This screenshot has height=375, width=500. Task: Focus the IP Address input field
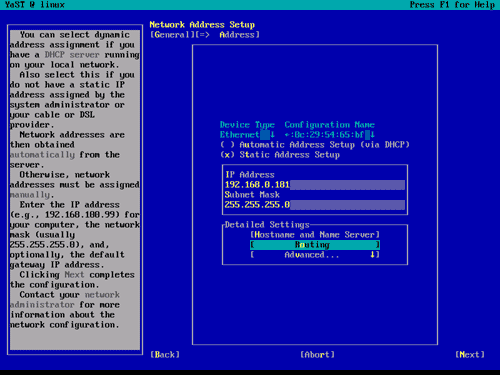point(315,185)
